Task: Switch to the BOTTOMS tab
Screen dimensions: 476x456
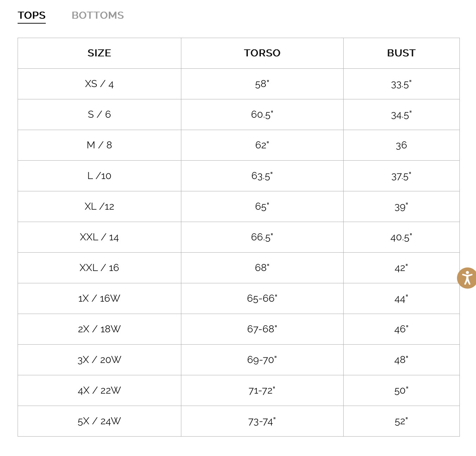Action: 98,16
